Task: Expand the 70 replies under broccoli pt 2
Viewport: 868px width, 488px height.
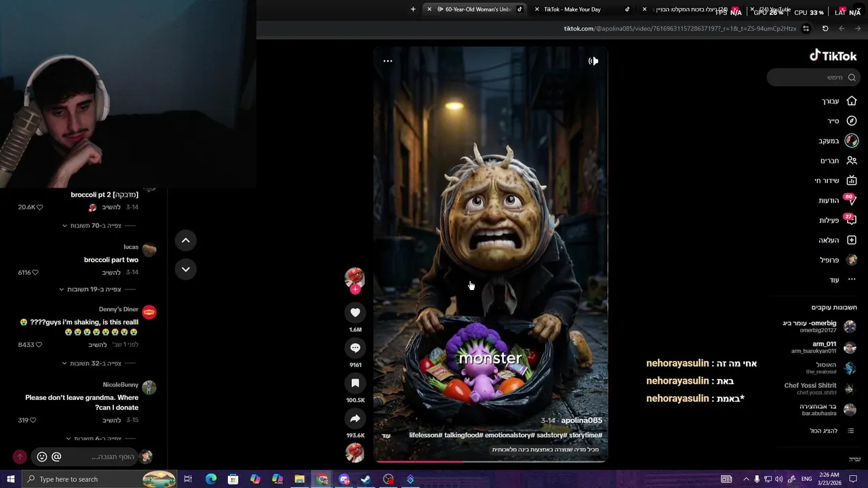Action: pos(96,225)
